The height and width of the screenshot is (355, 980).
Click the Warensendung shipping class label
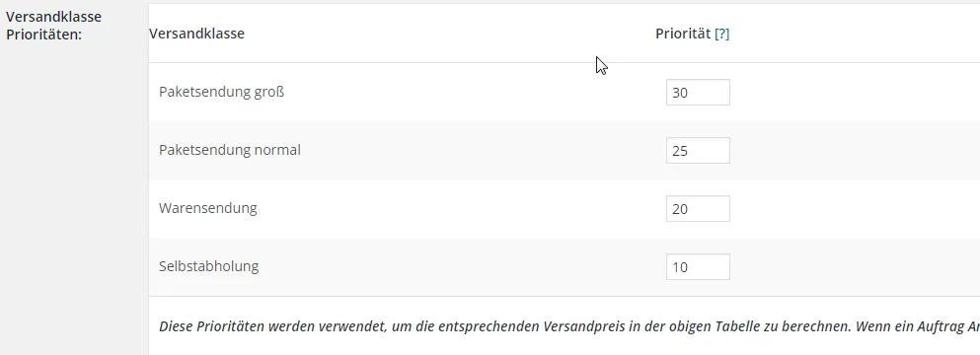(x=207, y=208)
